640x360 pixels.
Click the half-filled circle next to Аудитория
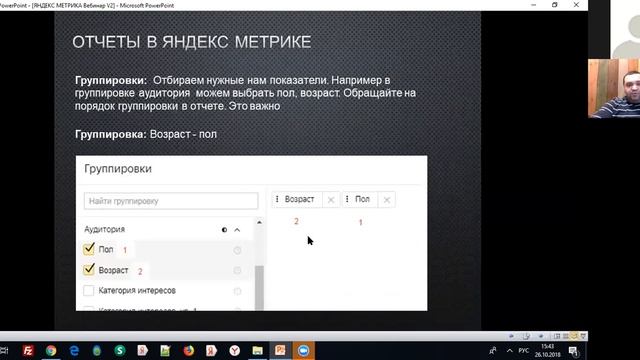pos(224,230)
